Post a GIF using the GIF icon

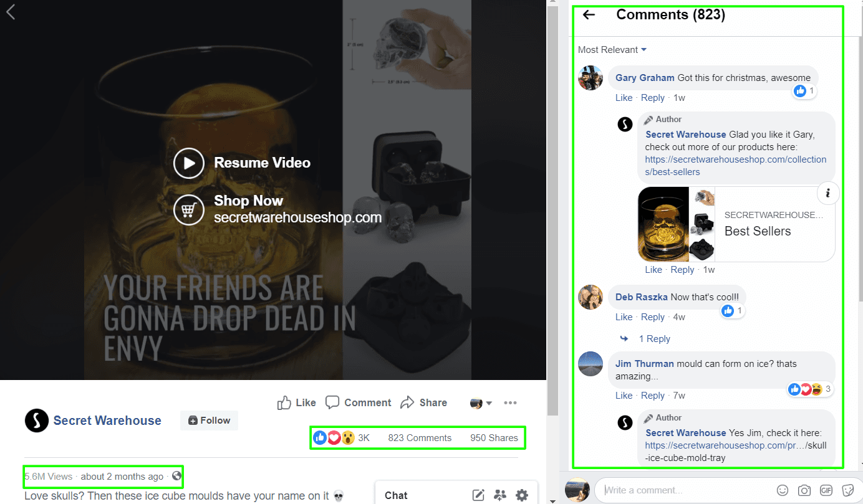(826, 490)
